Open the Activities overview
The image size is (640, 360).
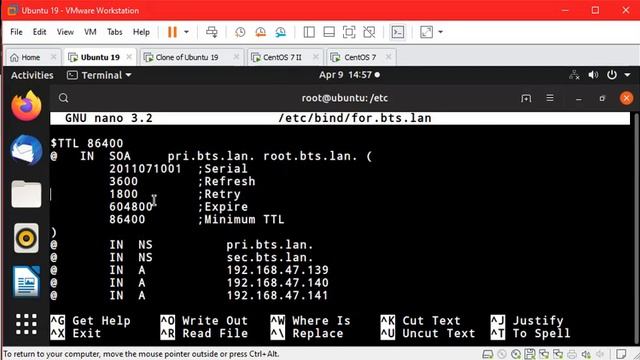point(32,75)
